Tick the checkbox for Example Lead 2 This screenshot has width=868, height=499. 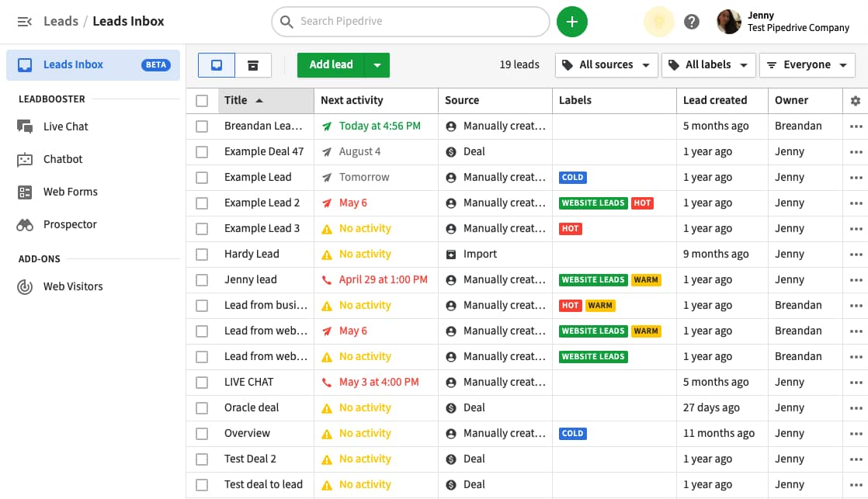click(x=202, y=203)
